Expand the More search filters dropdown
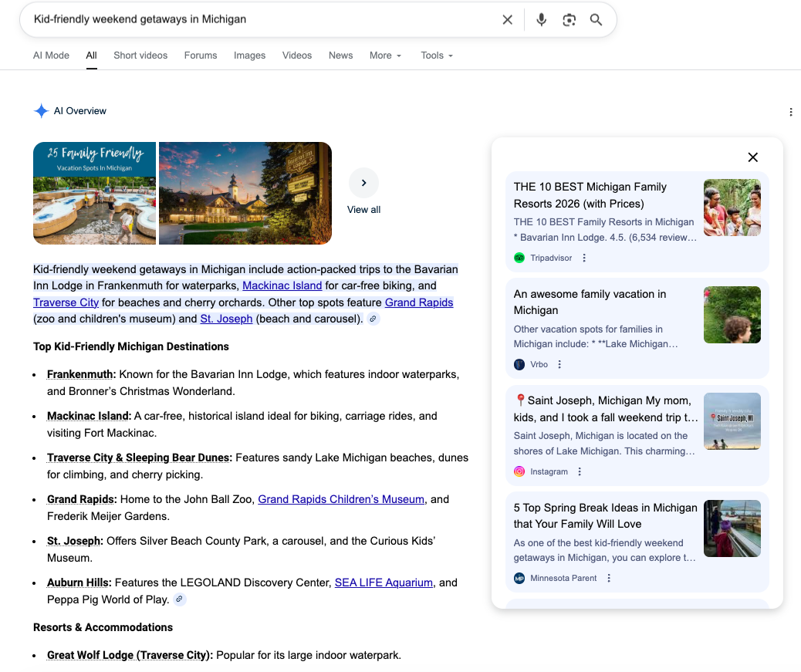 click(x=385, y=56)
